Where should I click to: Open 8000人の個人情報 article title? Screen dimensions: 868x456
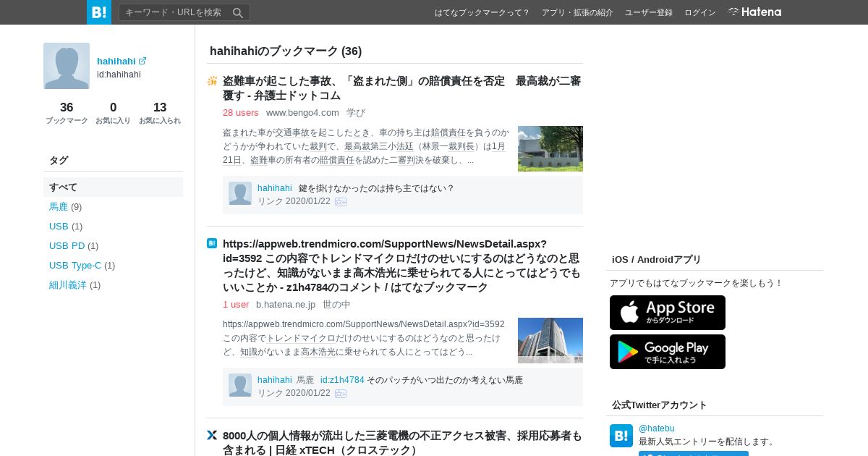(401, 442)
